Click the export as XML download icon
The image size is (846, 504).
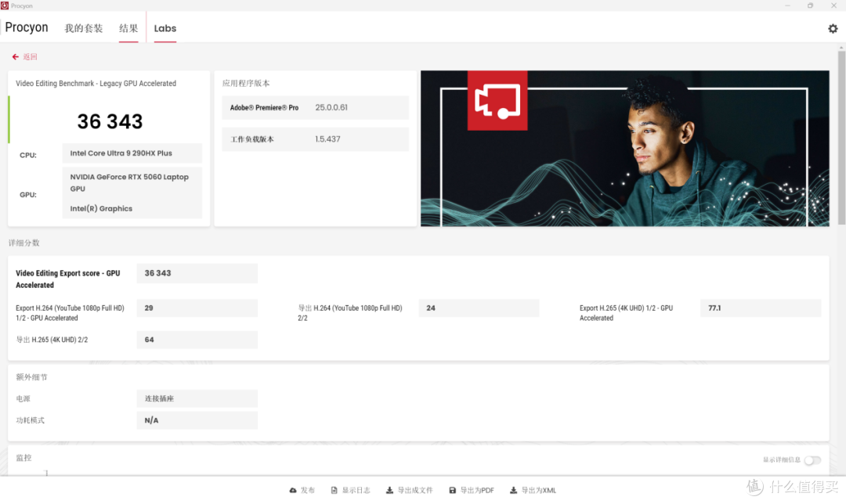[513, 490]
